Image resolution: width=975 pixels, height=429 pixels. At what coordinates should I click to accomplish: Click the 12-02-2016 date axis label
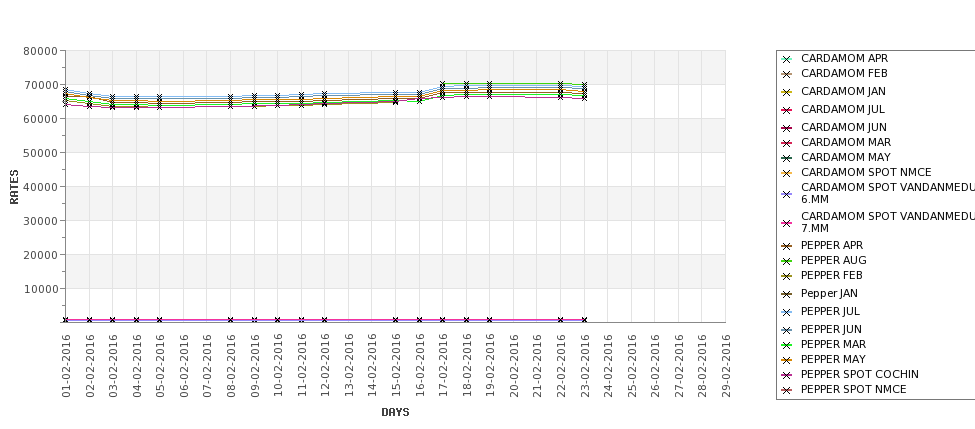click(325, 366)
